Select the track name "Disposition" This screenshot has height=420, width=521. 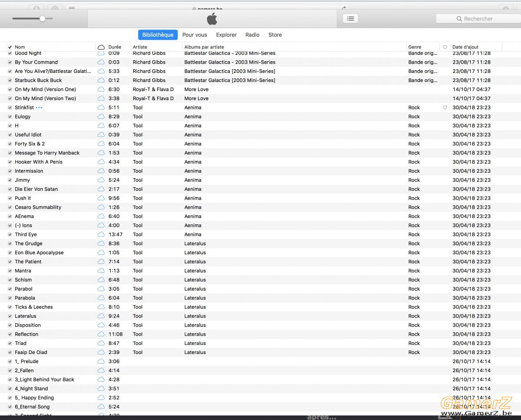28,325
